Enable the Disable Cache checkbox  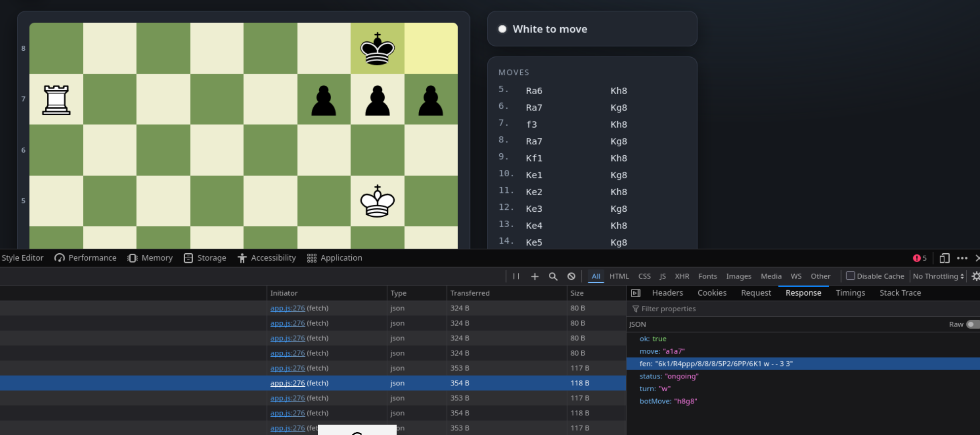coord(850,276)
